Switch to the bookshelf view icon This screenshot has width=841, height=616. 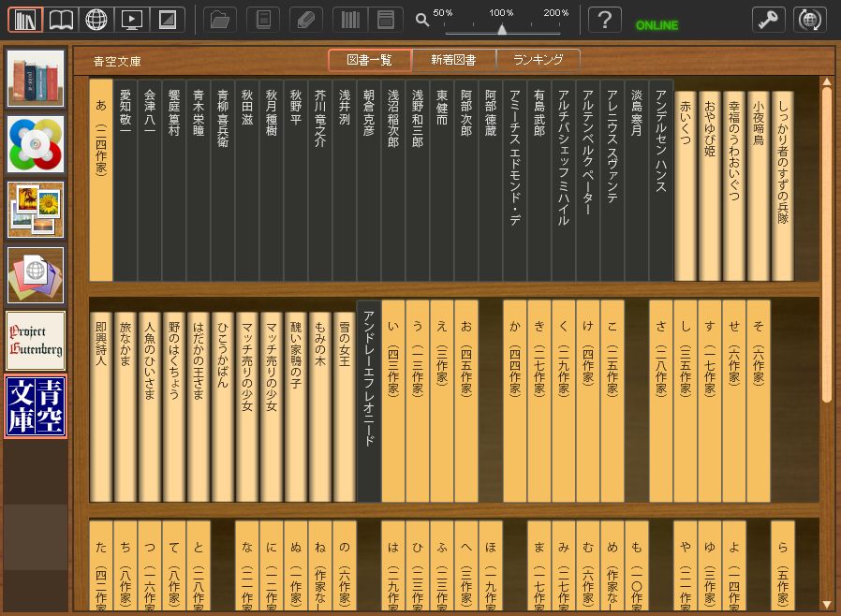coord(25,21)
